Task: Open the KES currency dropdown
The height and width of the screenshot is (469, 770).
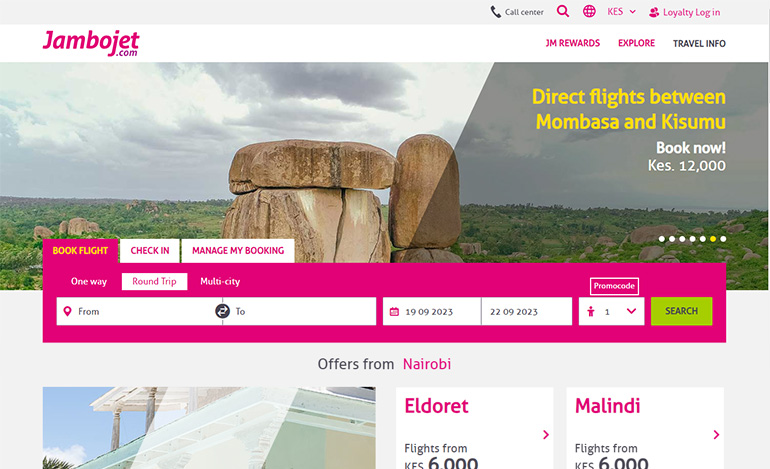Action: [621, 11]
